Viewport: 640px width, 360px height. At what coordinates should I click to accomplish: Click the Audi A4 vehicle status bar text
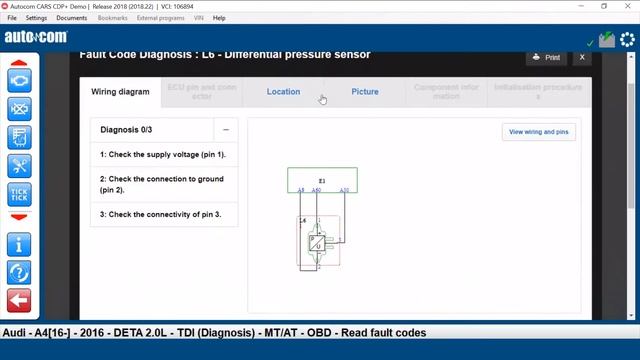[x=214, y=333]
